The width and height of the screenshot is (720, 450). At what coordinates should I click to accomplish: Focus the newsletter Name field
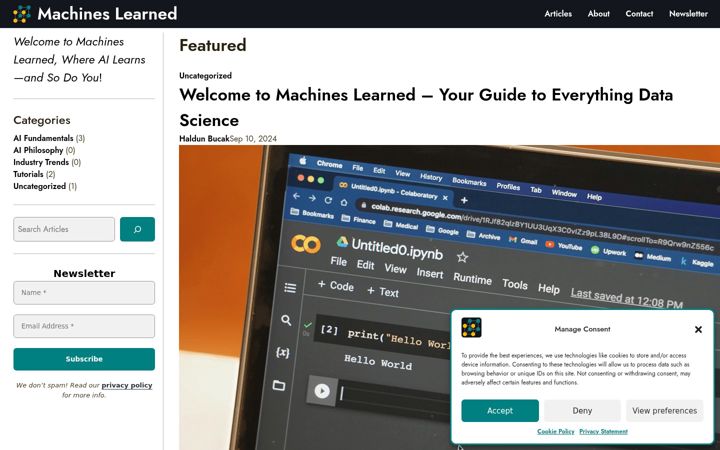coord(84,292)
